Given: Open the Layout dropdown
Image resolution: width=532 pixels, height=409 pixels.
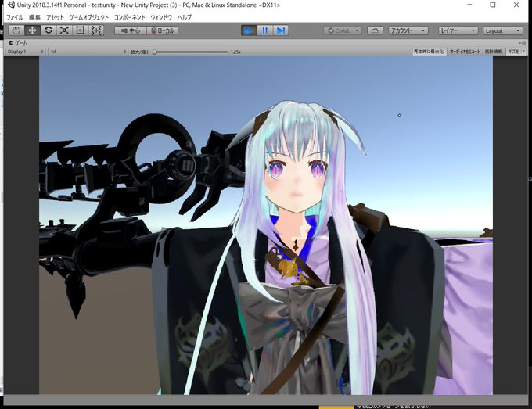Looking at the screenshot, I should 503,30.
